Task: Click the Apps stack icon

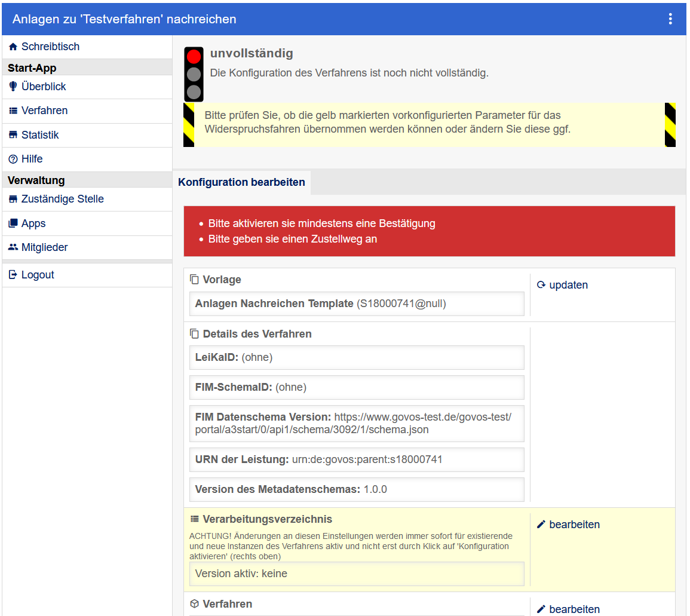Action: click(13, 223)
